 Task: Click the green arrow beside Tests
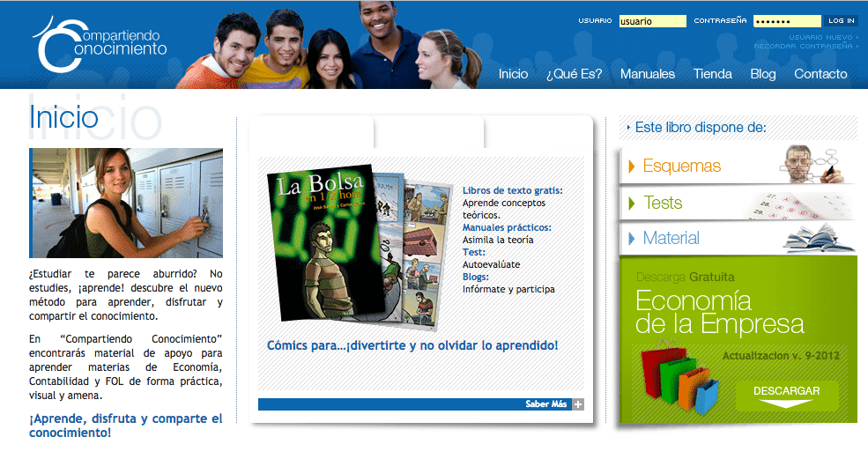[632, 204]
